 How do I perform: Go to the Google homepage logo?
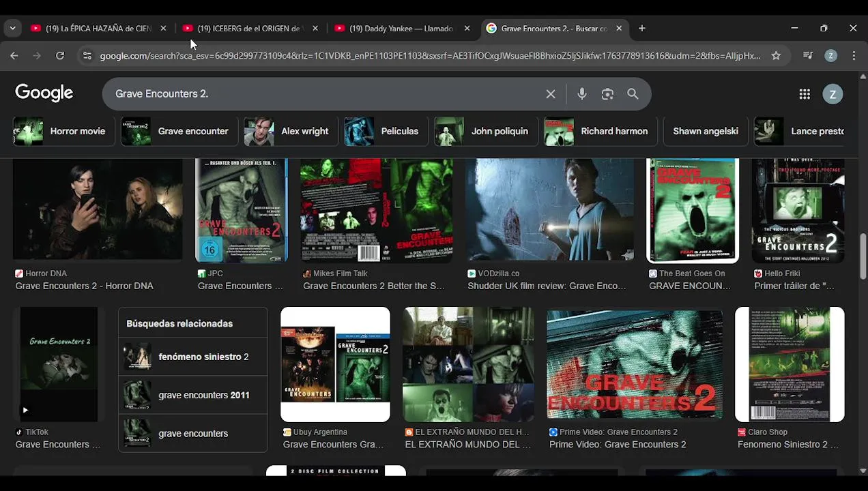(44, 93)
